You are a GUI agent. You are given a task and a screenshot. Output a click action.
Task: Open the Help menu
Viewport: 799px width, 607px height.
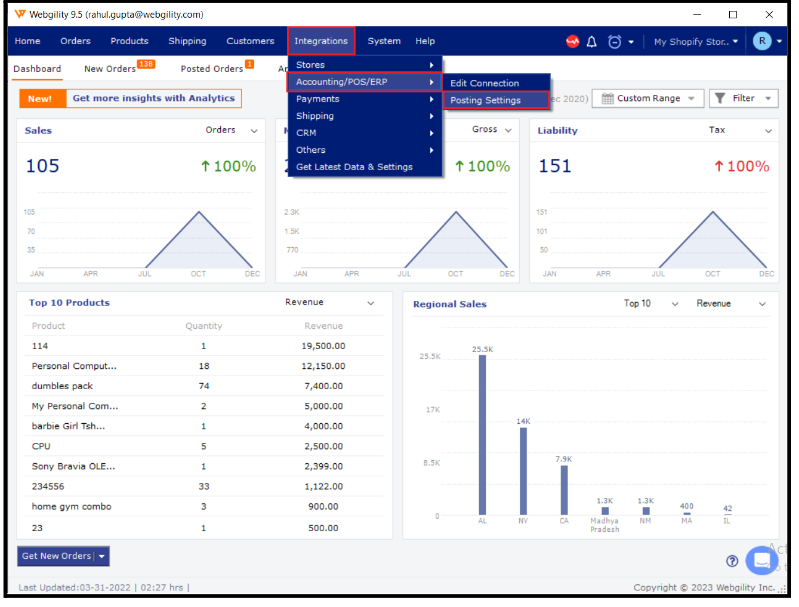[425, 41]
